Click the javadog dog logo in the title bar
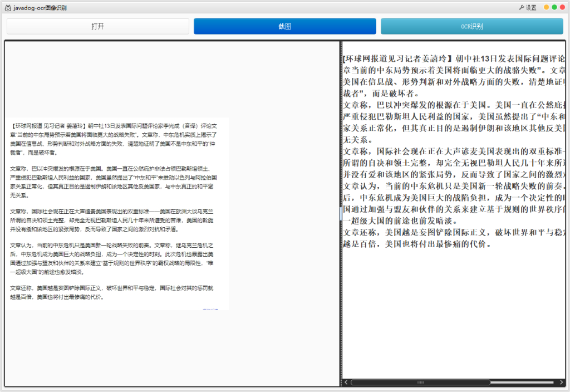Viewport: 570px width, 392px height. tap(8, 7)
